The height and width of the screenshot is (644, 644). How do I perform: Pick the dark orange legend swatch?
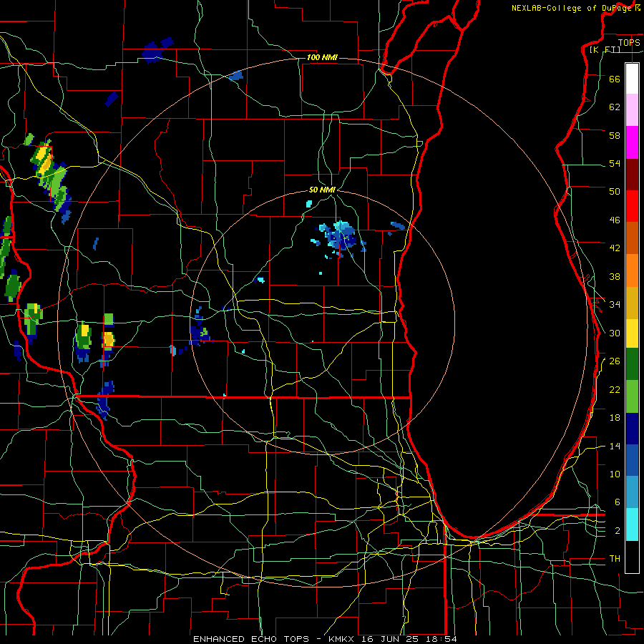(x=632, y=238)
